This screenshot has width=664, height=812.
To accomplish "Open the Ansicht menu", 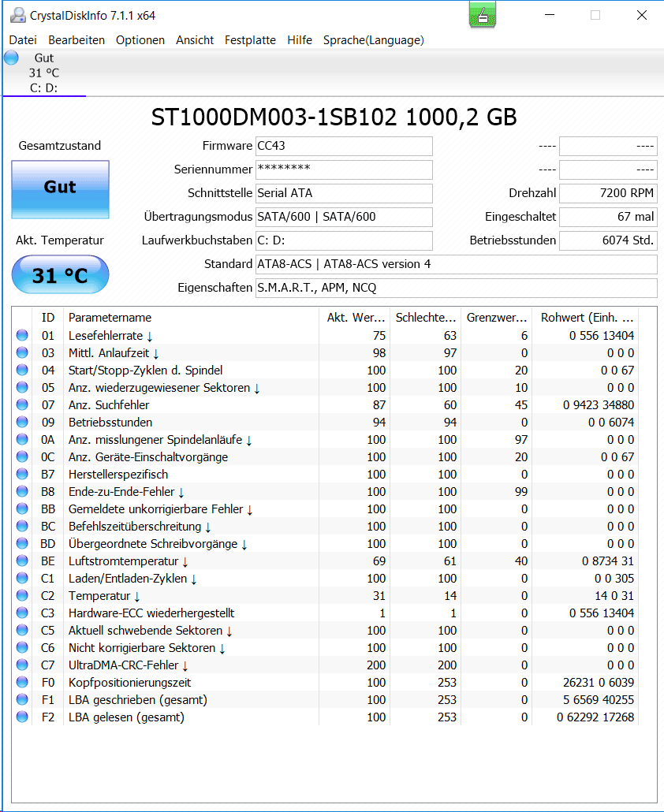I will click(x=194, y=40).
